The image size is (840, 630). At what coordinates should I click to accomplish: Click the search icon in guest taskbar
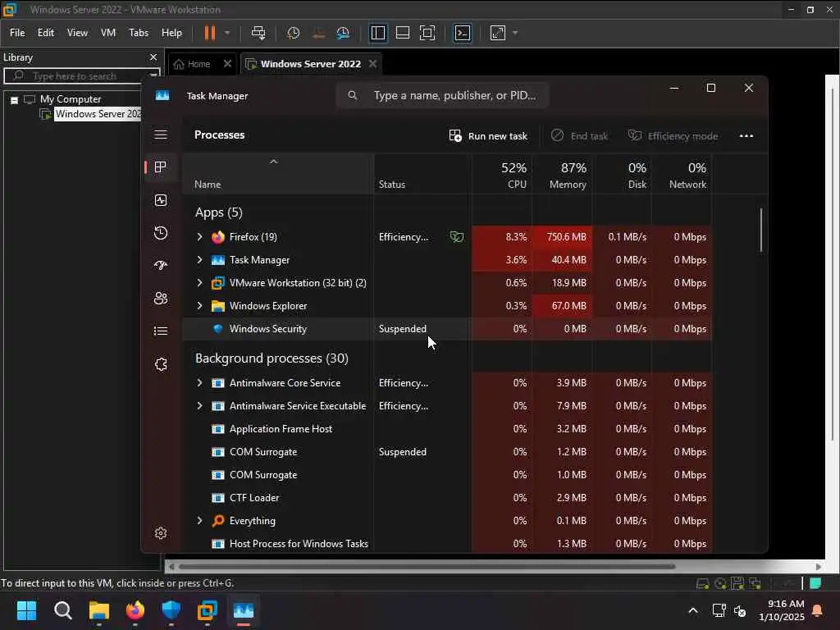click(x=62, y=610)
